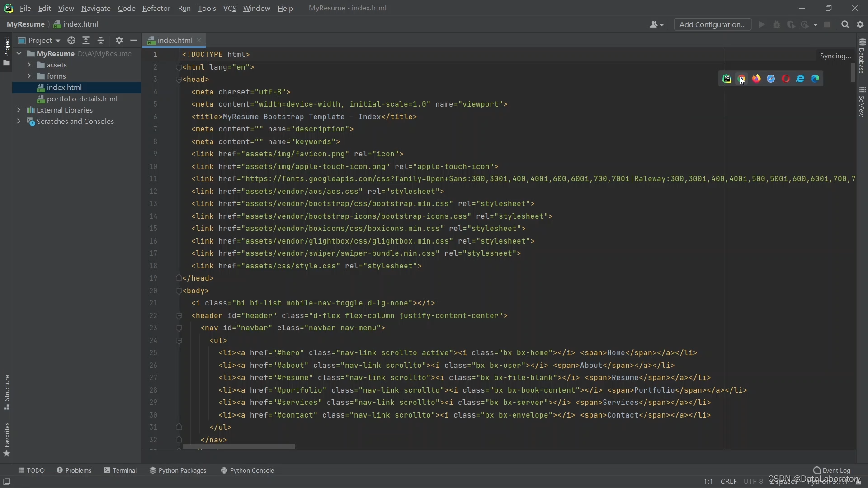This screenshot has height=488, width=868.
Task: Open the Project view dropdown
Action: pos(39,41)
